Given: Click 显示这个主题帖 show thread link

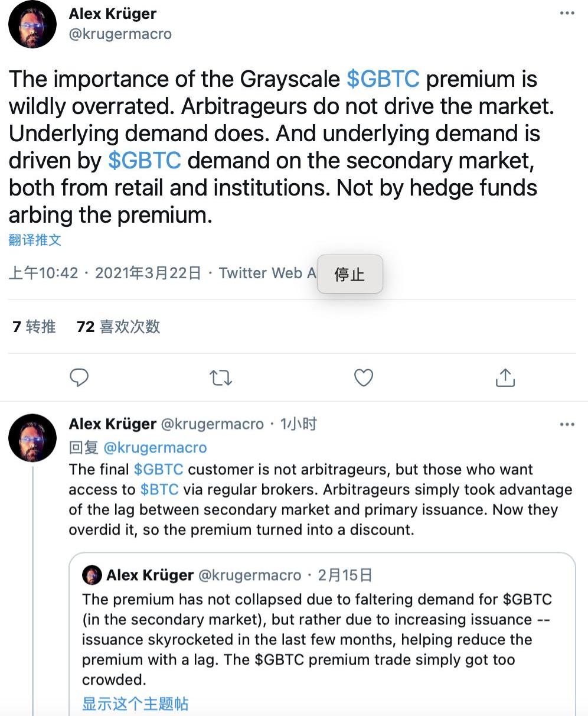Looking at the screenshot, I should 135,704.
